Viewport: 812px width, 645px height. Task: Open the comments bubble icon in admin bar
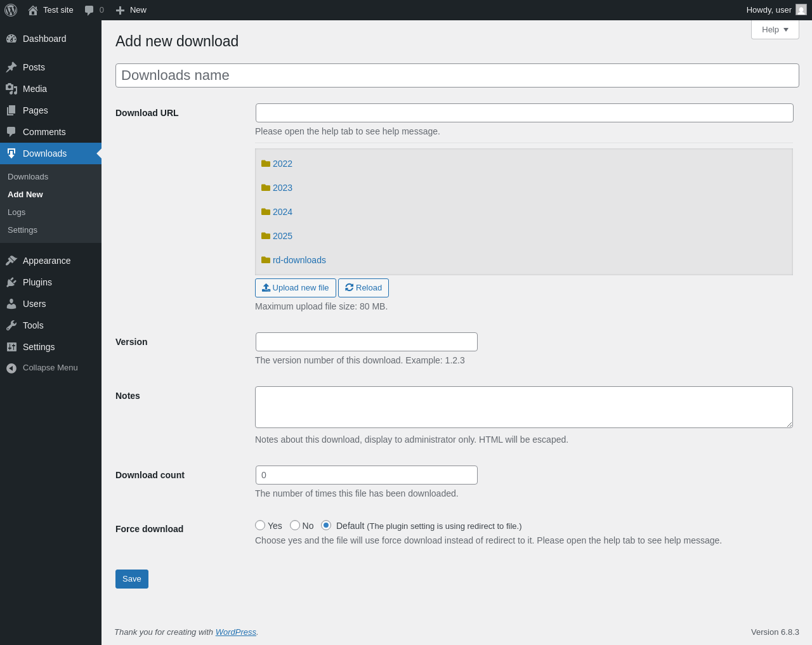click(x=89, y=10)
